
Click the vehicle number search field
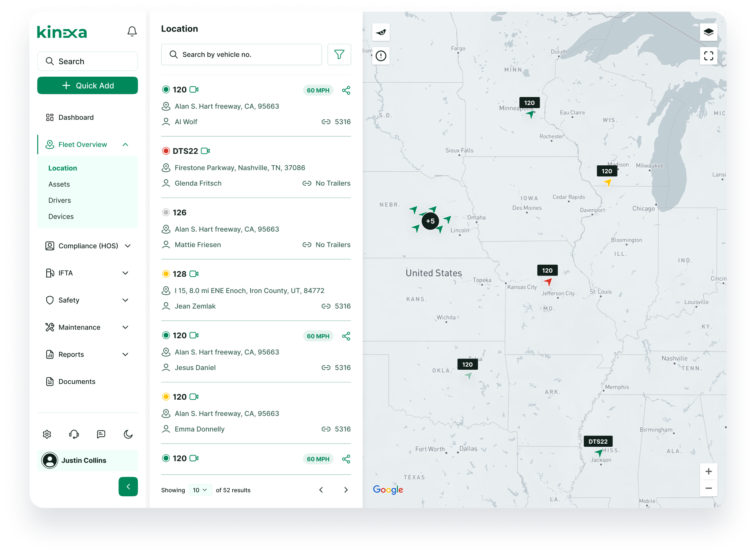point(241,54)
